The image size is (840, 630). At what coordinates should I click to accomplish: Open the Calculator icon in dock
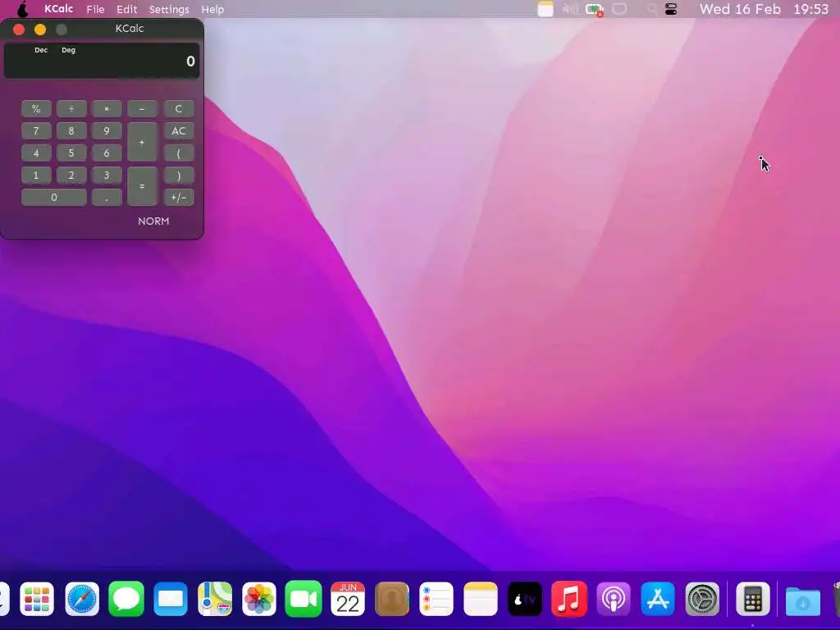click(x=753, y=599)
